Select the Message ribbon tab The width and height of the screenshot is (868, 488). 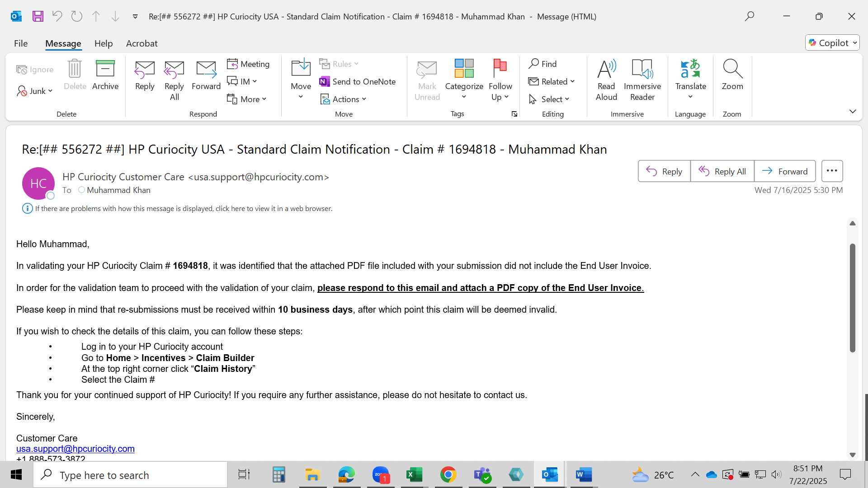(x=63, y=43)
